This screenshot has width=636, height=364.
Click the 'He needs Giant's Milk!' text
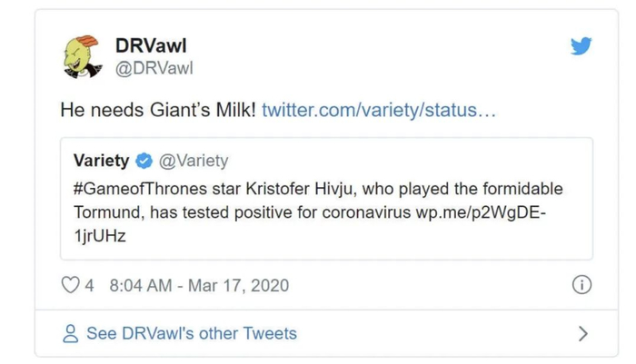tap(156, 111)
